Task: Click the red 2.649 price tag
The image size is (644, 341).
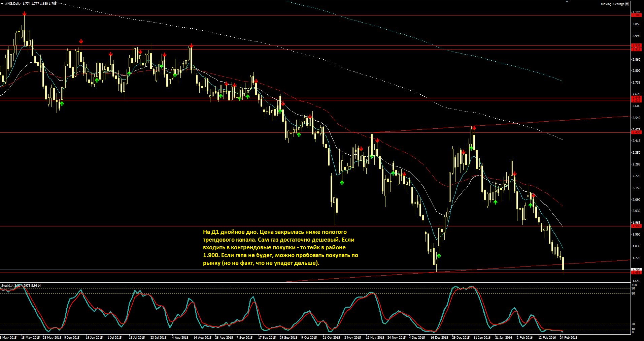Action: [x=636, y=98]
